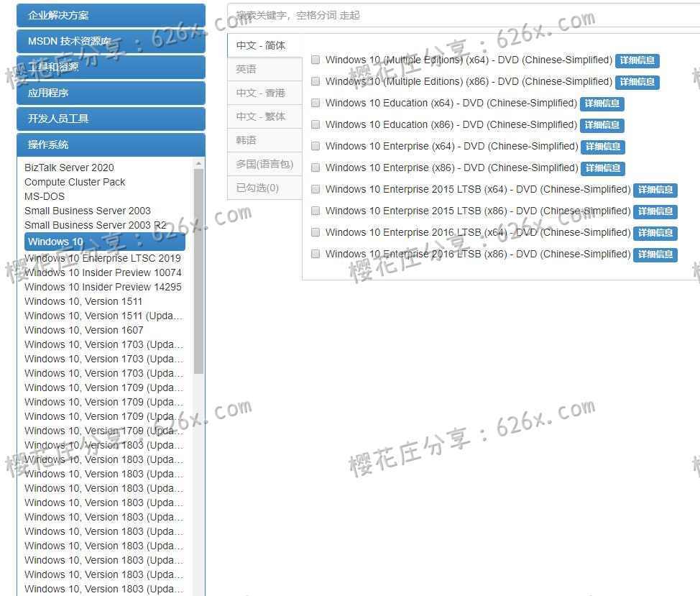Image resolution: width=700 pixels, height=596 pixels.
Task: Switch to 韩语 language tab
Action: point(264,140)
